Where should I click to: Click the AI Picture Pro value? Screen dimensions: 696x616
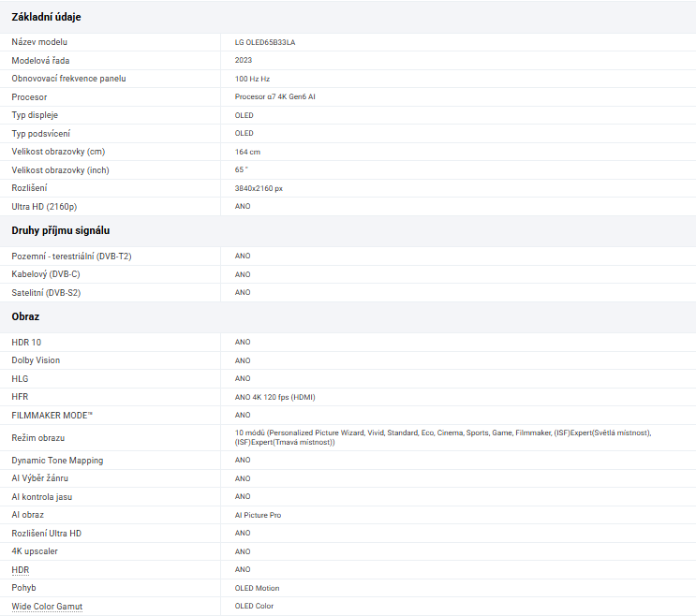pos(258,515)
